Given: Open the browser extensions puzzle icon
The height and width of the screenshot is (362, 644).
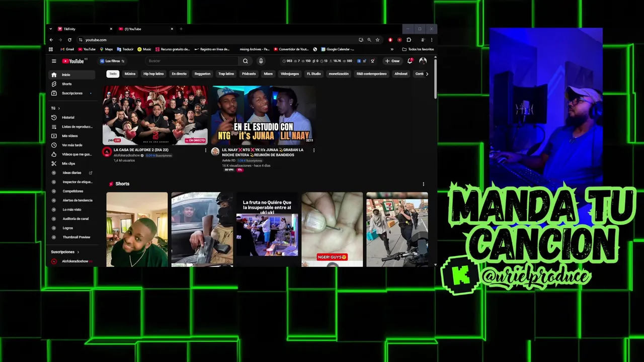Looking at the screenshot, I should click(409, 40).
